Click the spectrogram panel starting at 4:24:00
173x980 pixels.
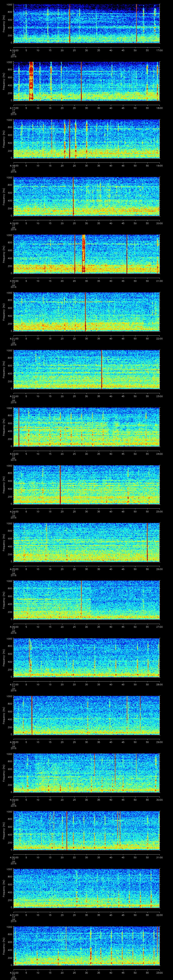point(86,485)
